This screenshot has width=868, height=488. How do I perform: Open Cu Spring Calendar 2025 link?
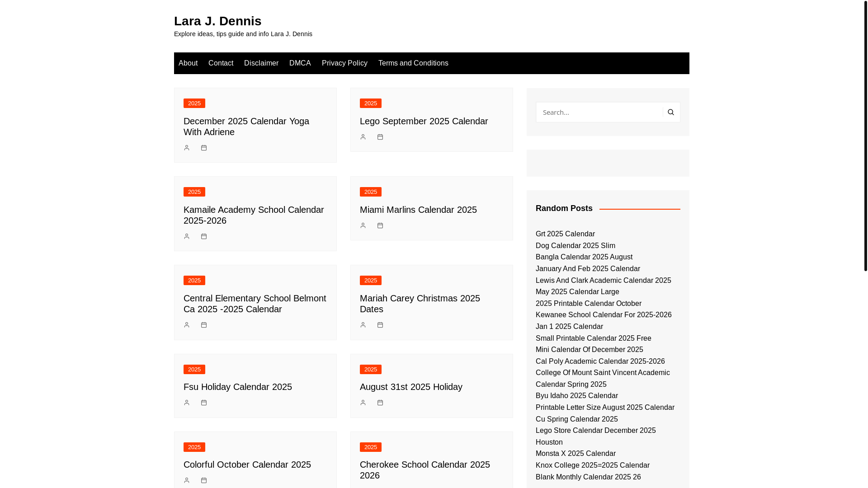pos(577,419)
